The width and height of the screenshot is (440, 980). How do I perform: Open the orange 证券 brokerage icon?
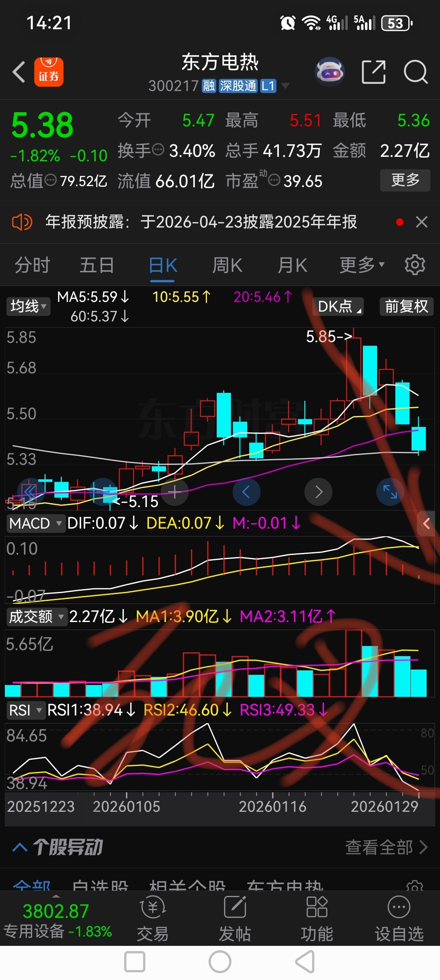[x=49, y=72]
